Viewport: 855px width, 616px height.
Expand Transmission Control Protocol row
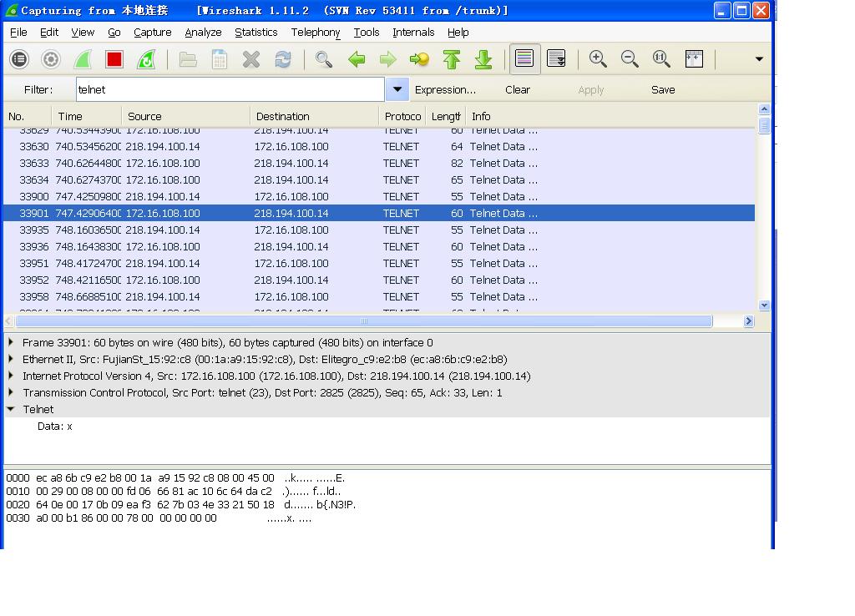pyautogui.click(x=11, y=392)
